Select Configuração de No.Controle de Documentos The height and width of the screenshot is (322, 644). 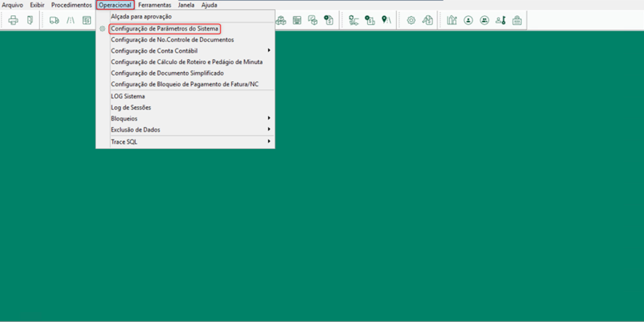pyautogui.click(x=185, y=40)
